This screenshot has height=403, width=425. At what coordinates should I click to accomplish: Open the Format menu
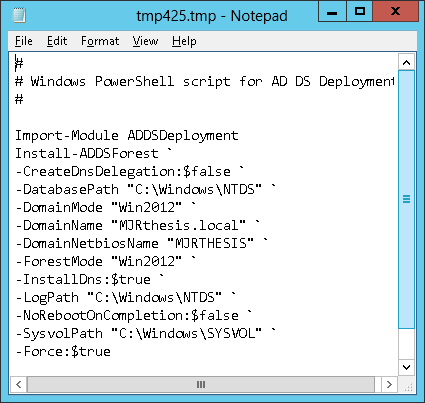(x=100, y=41)
